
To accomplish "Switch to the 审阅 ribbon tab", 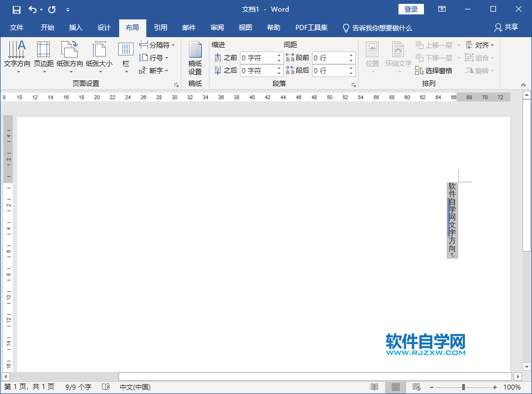I will click(217, 28).
